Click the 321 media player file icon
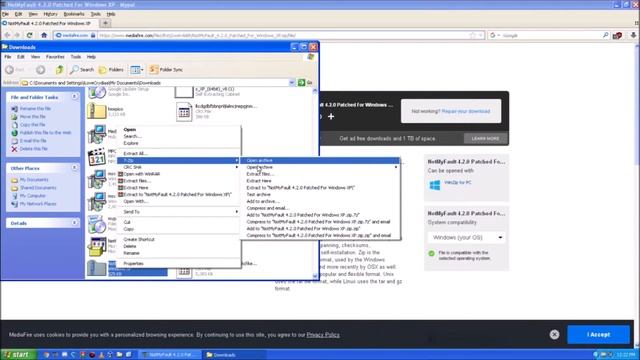Viewport: 640px width, 360px height. 97,156
